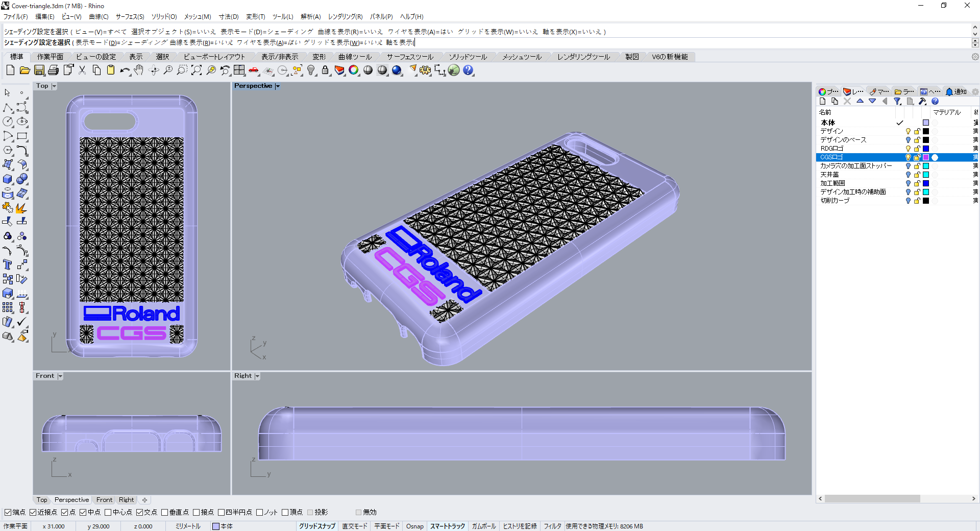The width and height of the screenshot is (980, 531).
Task: Pick the pointer Select tool in sidebar
Action: (x=8, y=93)
